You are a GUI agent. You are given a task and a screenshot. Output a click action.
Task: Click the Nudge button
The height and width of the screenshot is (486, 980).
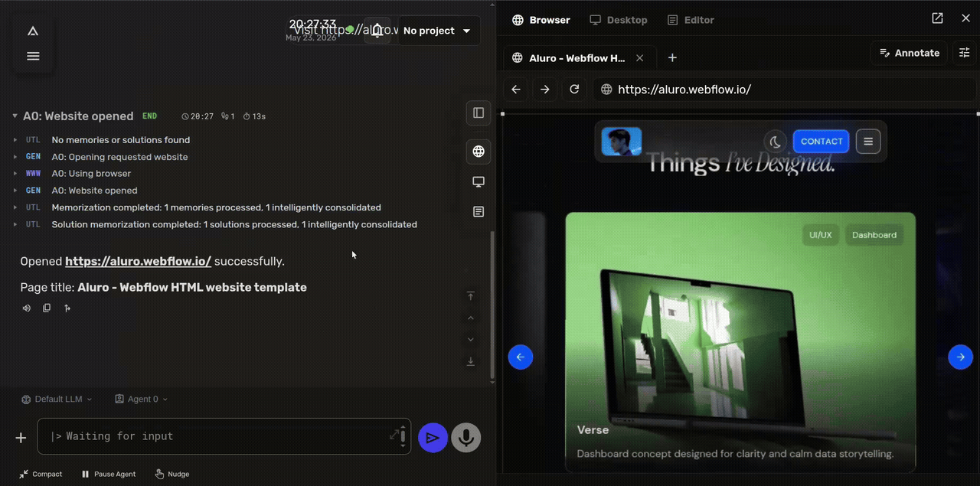(x=172, y=474)
